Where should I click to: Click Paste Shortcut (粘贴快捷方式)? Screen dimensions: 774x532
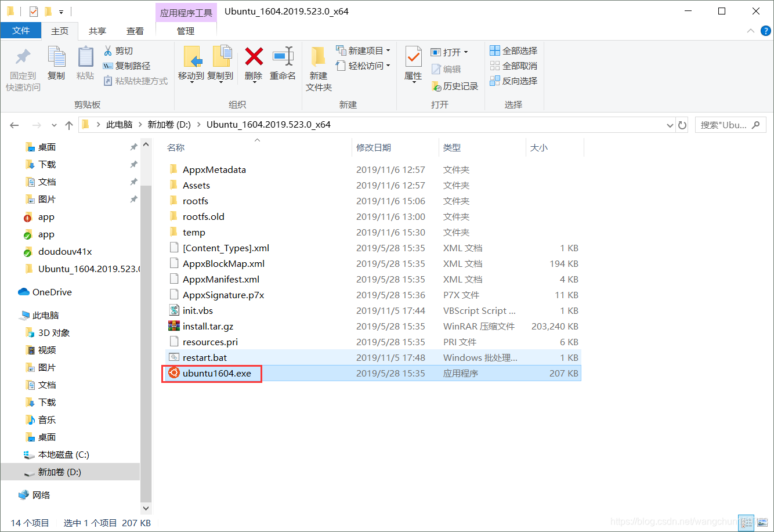click(136, 81)
